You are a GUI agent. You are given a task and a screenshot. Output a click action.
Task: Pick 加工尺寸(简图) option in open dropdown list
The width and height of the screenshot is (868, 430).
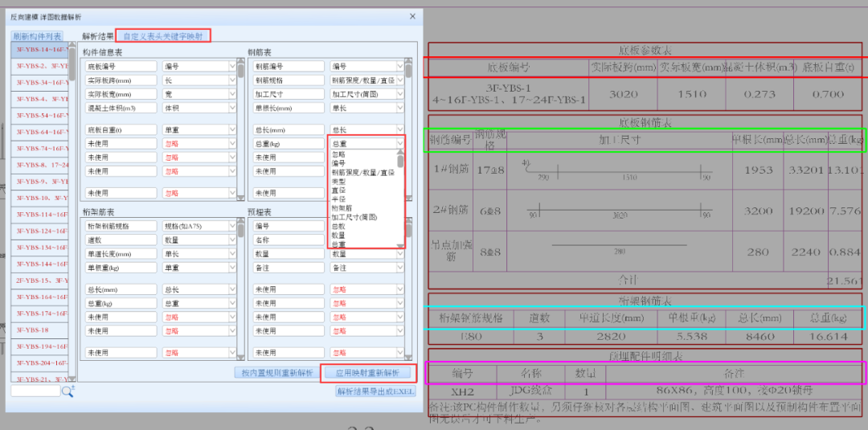(354, 217)
